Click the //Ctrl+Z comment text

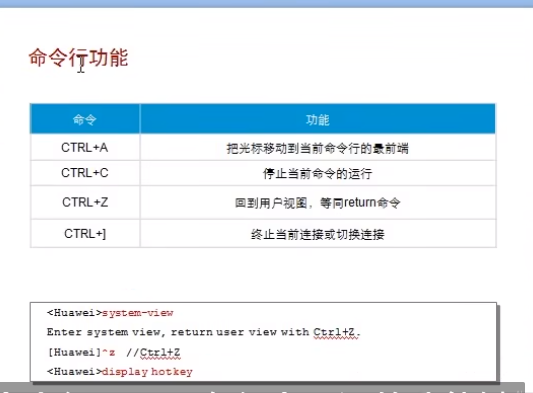tap(153, 352)
